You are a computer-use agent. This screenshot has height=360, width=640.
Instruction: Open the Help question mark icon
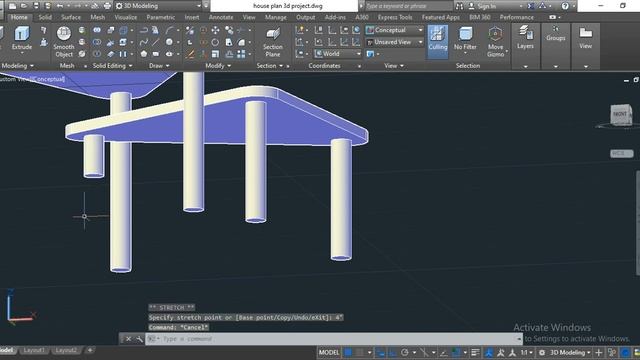tap(565, 6)
